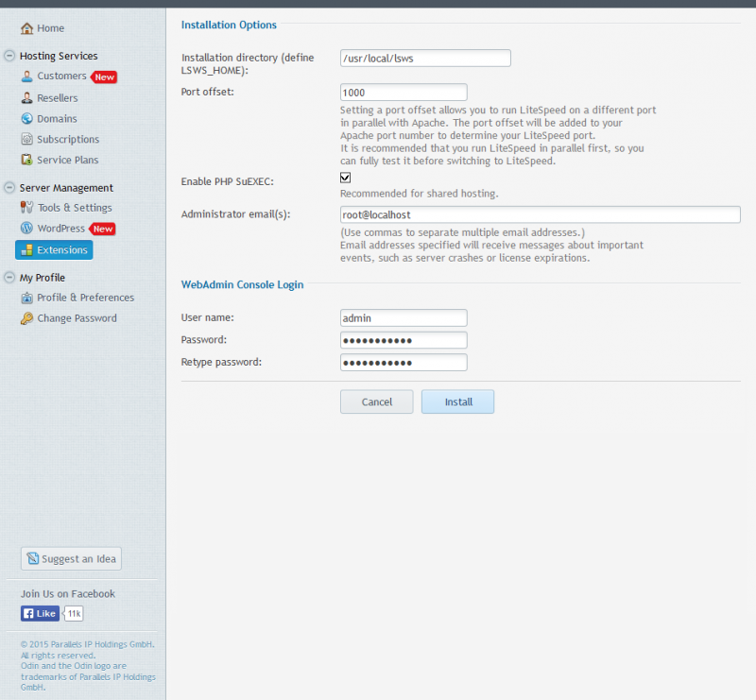Uncheck the Enable PHP SuEXEC checkbox

tap(346, 178)
